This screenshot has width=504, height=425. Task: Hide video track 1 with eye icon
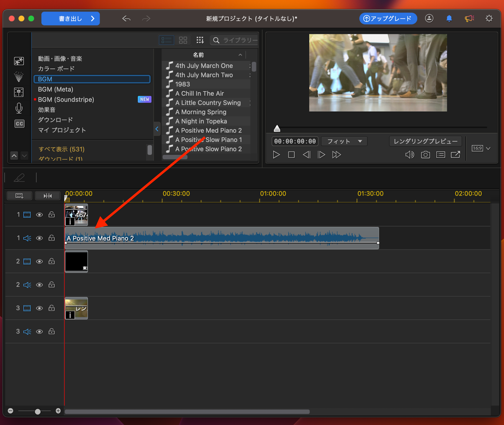tap(39, 215)
